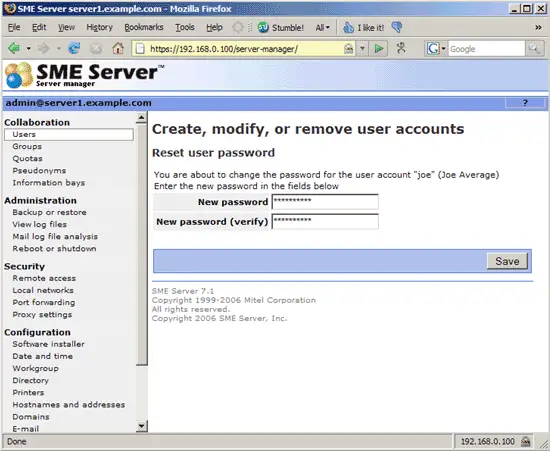Click the thumbs-down dislike icon

(397, 27)
